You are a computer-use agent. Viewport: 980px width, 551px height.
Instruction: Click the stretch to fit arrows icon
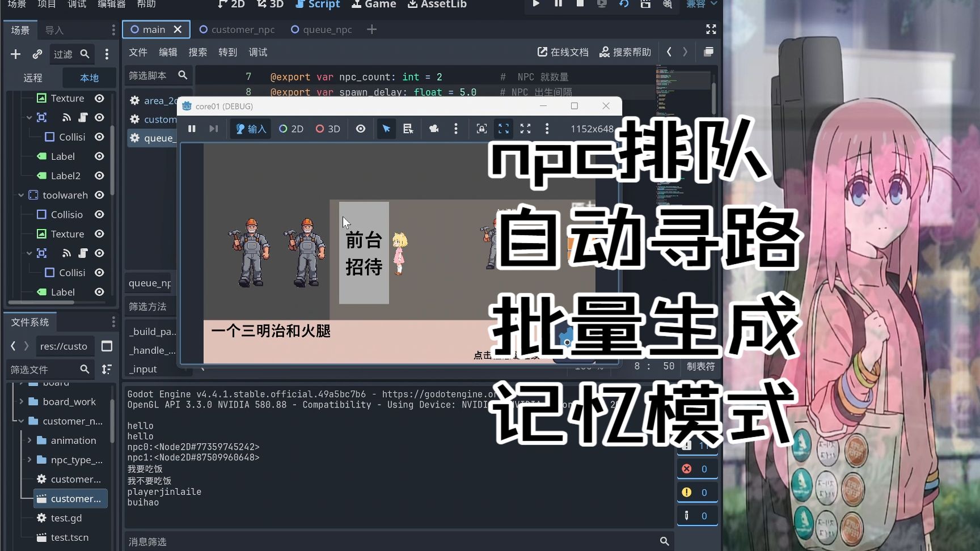click(525, 129)
